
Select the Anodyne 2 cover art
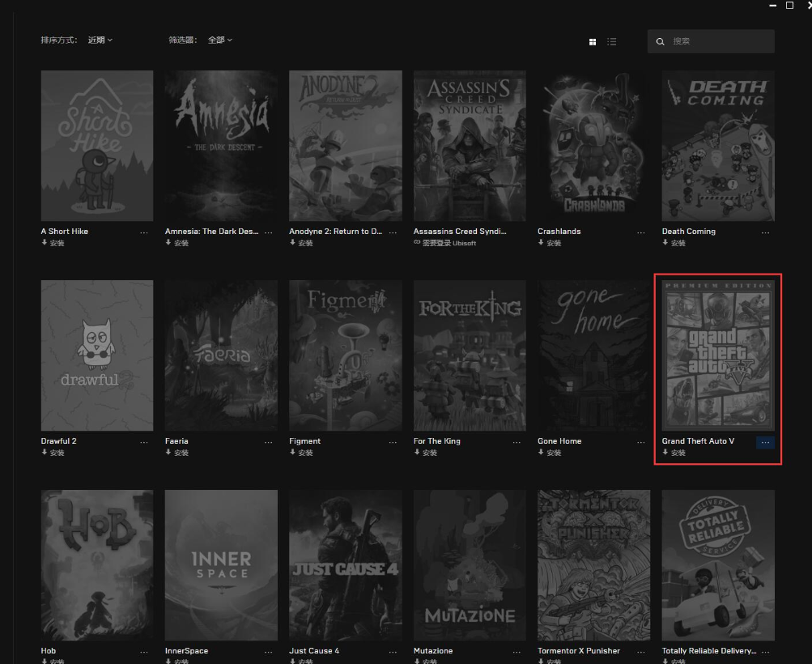(x=346, y=146)
